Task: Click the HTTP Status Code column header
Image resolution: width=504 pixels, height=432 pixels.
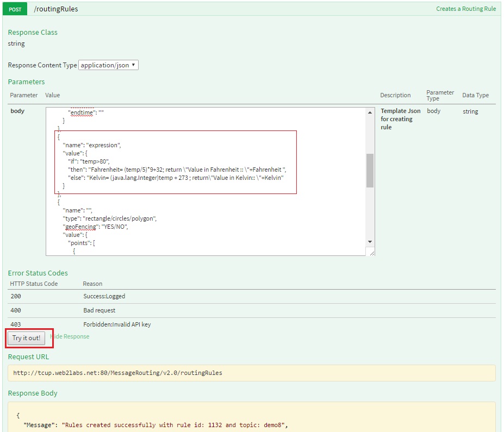Action: [x=34, y=284]
